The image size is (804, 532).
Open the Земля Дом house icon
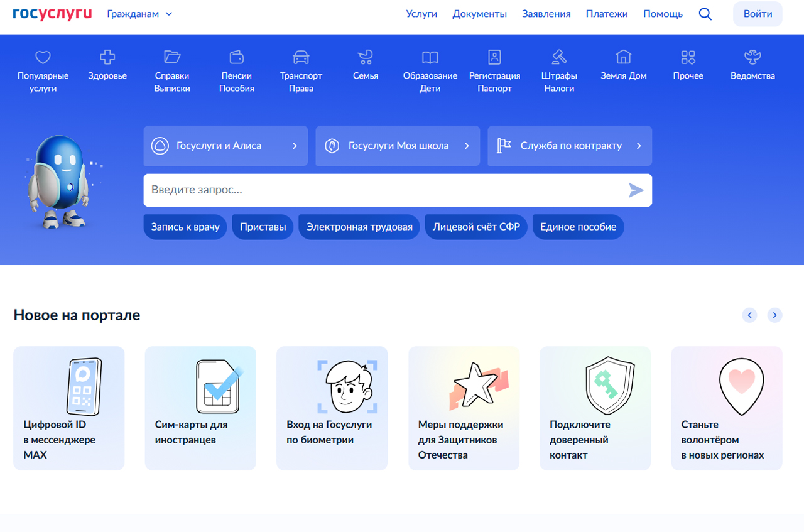(623, 58)
